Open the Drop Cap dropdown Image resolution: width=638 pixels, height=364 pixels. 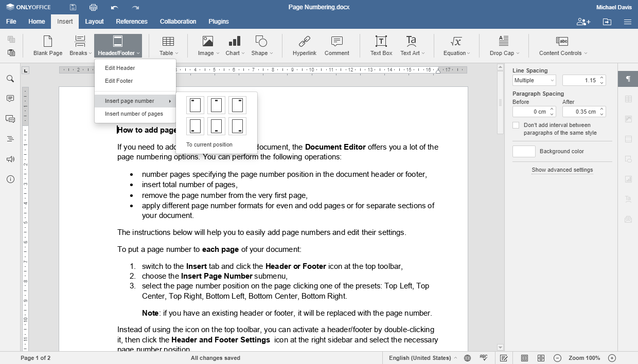(x=504, y=46)
